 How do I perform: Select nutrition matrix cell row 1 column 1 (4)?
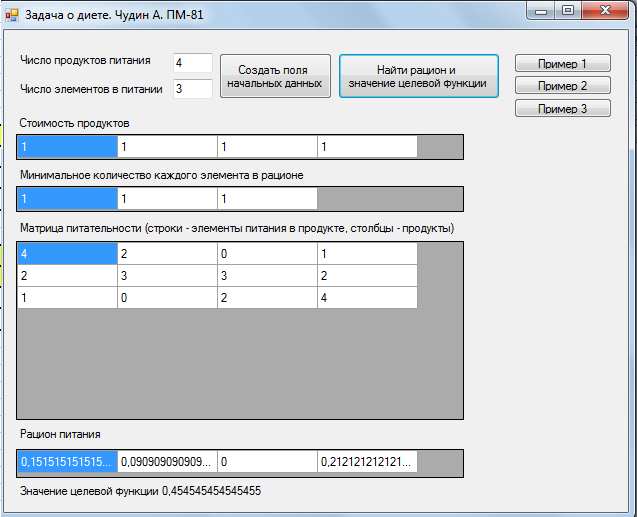tap(67, 254)
